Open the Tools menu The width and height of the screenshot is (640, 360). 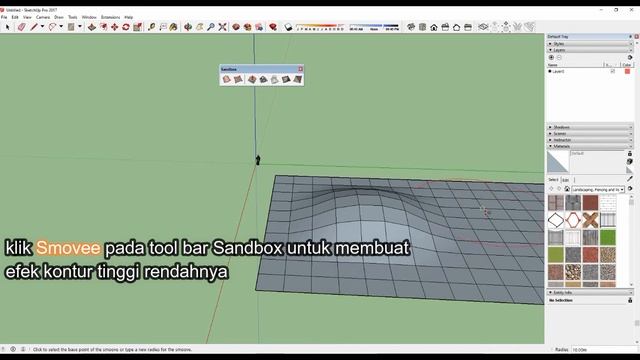click(x=73, y=17)
